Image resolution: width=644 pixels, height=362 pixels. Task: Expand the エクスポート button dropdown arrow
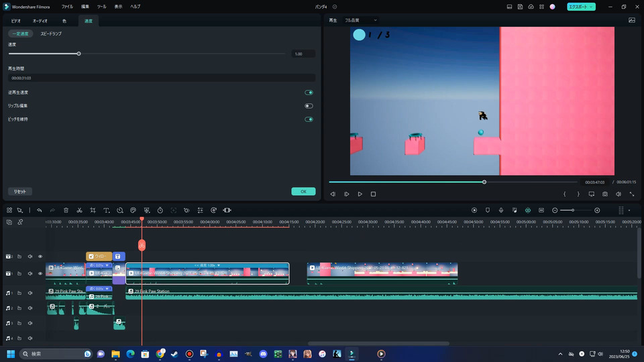tap(590, 7)
